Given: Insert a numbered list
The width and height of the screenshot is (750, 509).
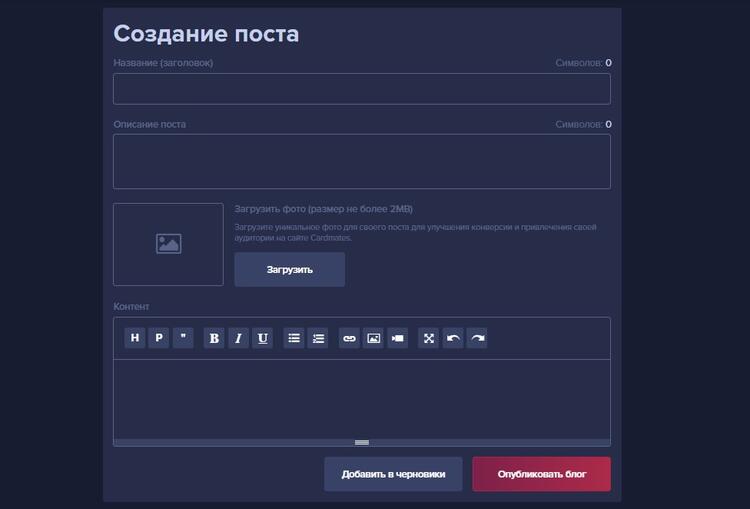Looking at the screenshot, I should click(318, 338).
